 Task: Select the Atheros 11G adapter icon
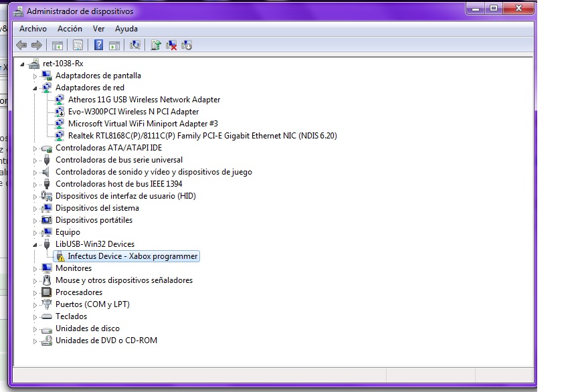click(x=60, y=100)
